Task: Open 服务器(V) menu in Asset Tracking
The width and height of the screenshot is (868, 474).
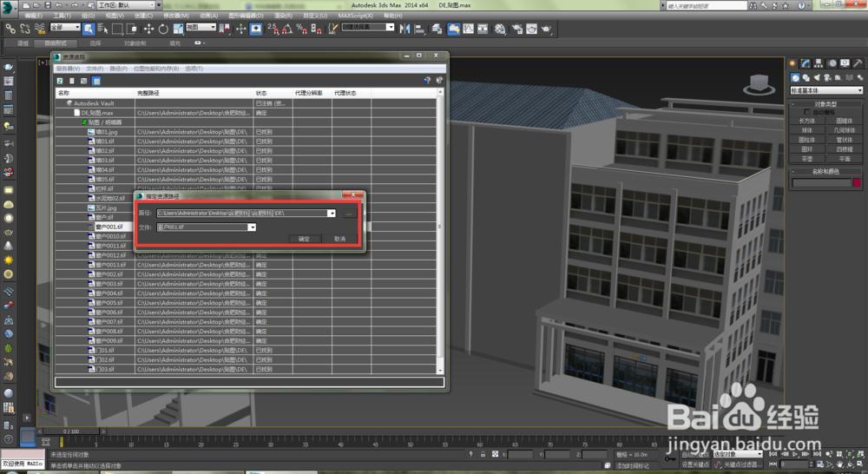Action: tap(68, 69)
